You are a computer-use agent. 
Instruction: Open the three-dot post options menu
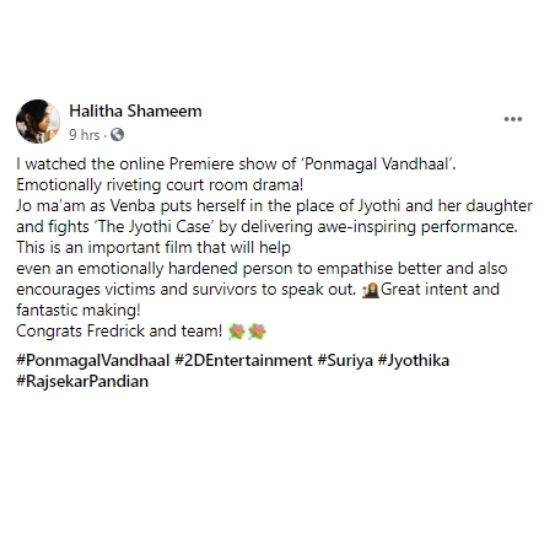pyautogui.click(x=513, y=119)
